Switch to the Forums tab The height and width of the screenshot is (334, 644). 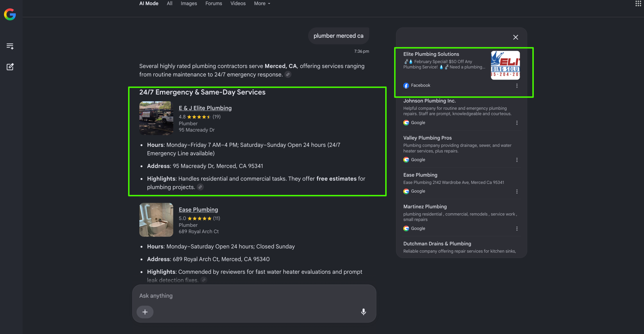tap(214, 4)
